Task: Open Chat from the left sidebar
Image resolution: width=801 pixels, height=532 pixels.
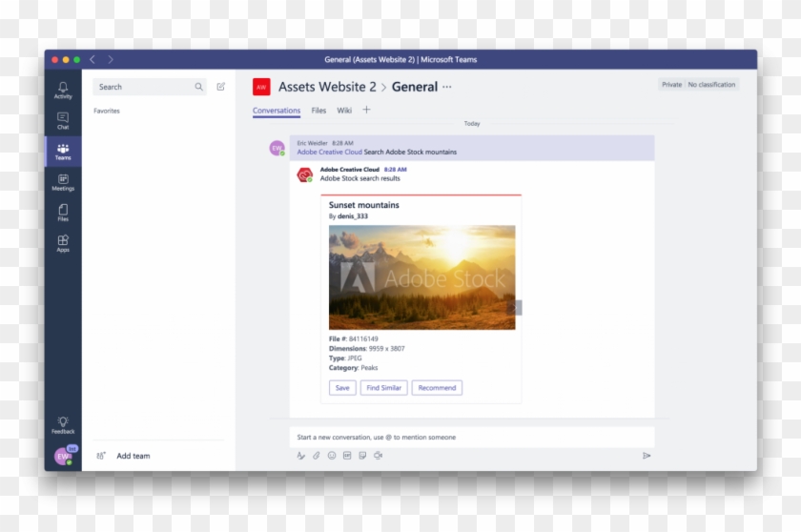Action: click(x=63, y=120)
